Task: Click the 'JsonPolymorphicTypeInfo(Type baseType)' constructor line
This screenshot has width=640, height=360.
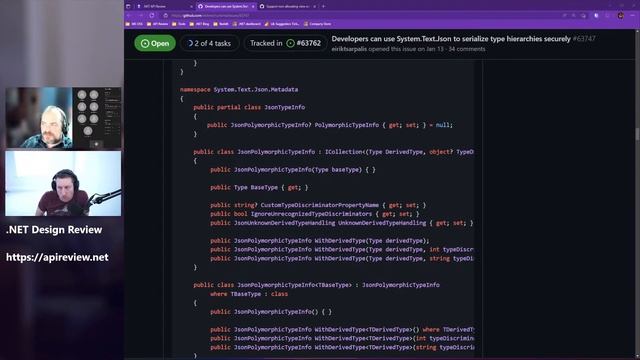Action: click(293, 169)
